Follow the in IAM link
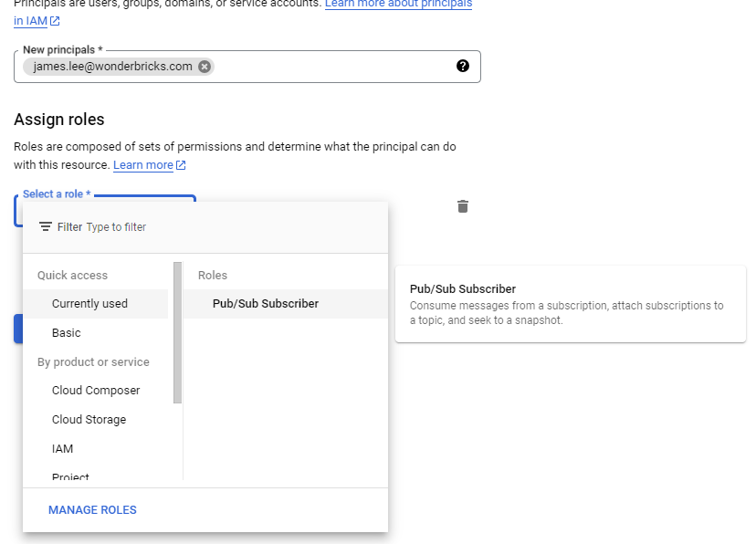Viewport: 756px width, 544px height. click(30, 21)
